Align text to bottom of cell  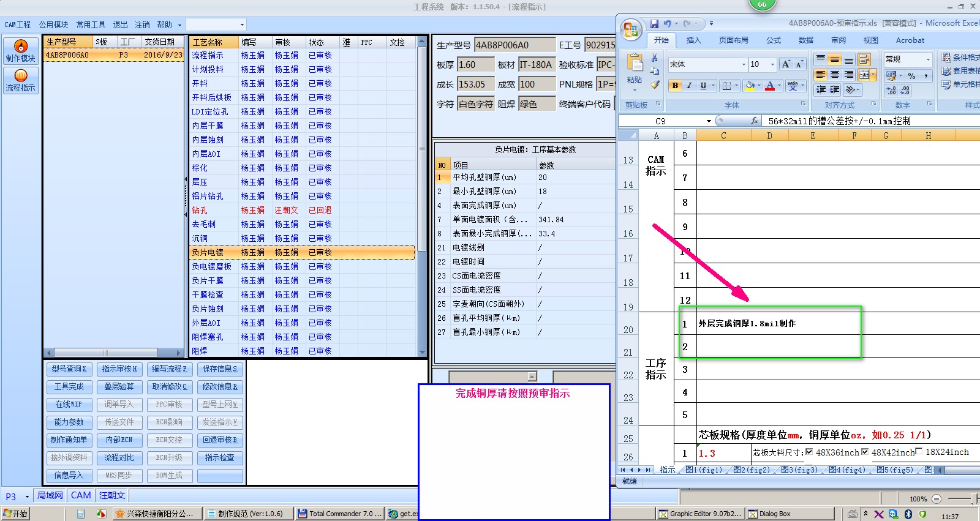[x=849, y=59]
